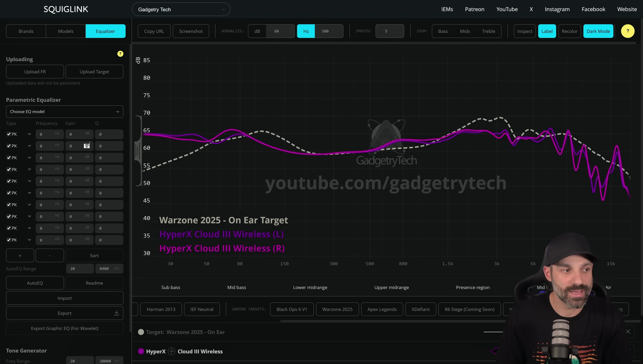The height and width of the screenshot is (364, 643).
Task: Select the Harman 2013 target
Action: [161, 309]
